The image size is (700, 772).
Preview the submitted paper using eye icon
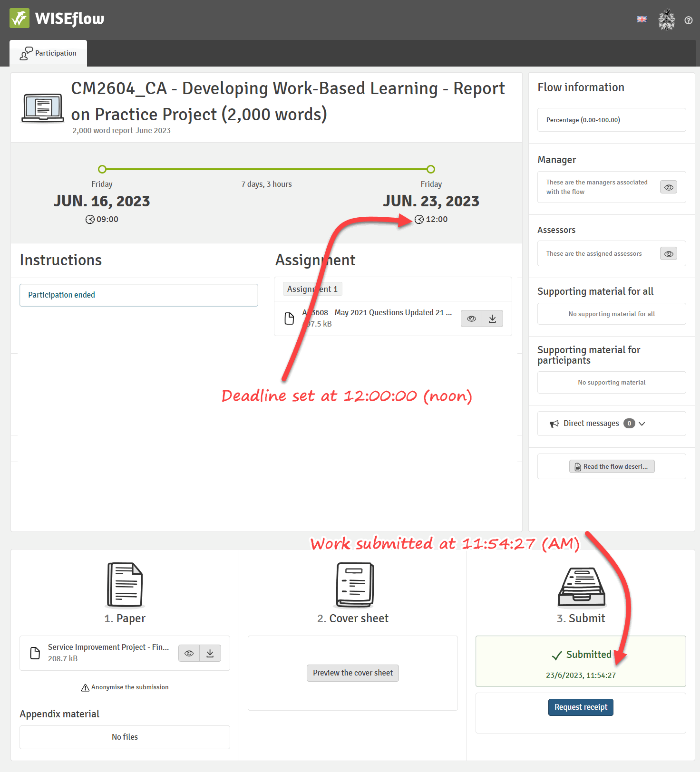coord(189,653)
